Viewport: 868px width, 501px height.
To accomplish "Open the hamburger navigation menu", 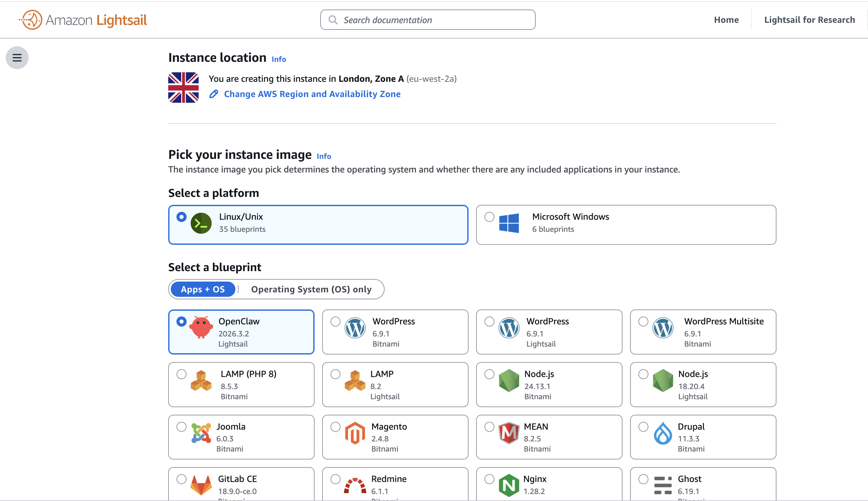I will pos(17,57).
